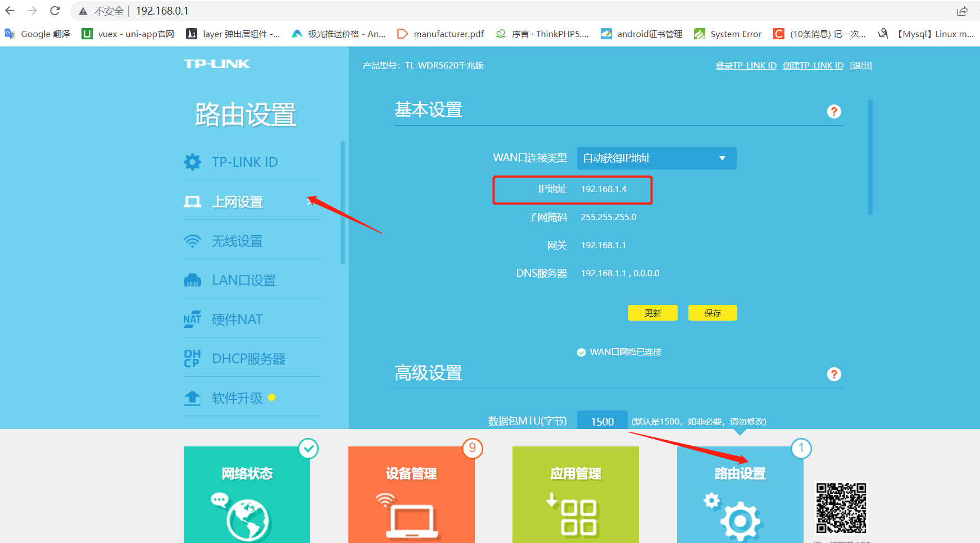Click the IP地址 value 192.168.1.4
980x543 pixels.
pos(604,189)
